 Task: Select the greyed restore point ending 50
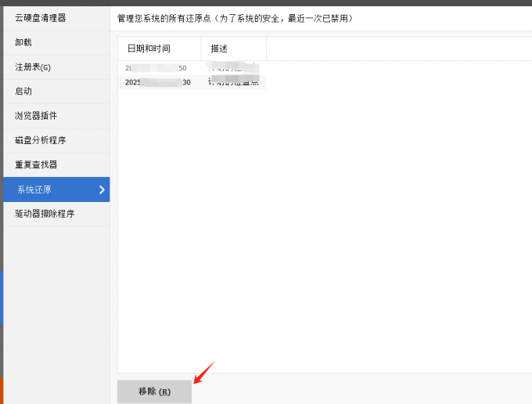(192, 68)
